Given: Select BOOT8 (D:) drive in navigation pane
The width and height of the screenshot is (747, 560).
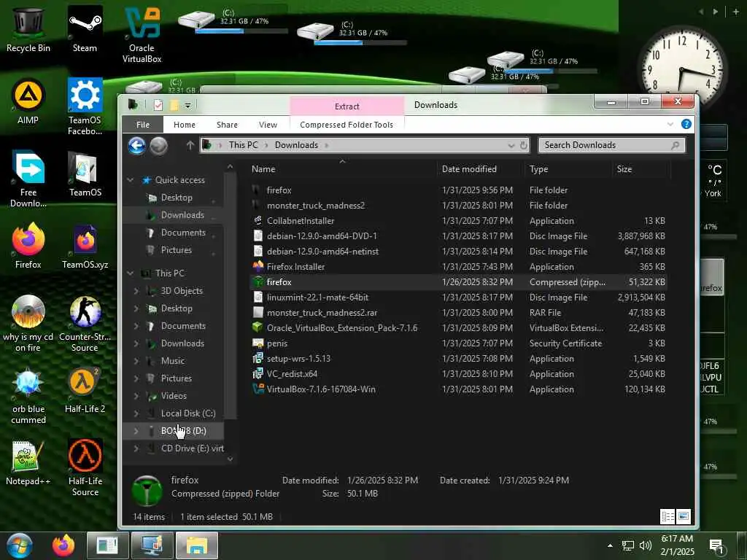Looking at the screenshot, I should pos(174,431).
